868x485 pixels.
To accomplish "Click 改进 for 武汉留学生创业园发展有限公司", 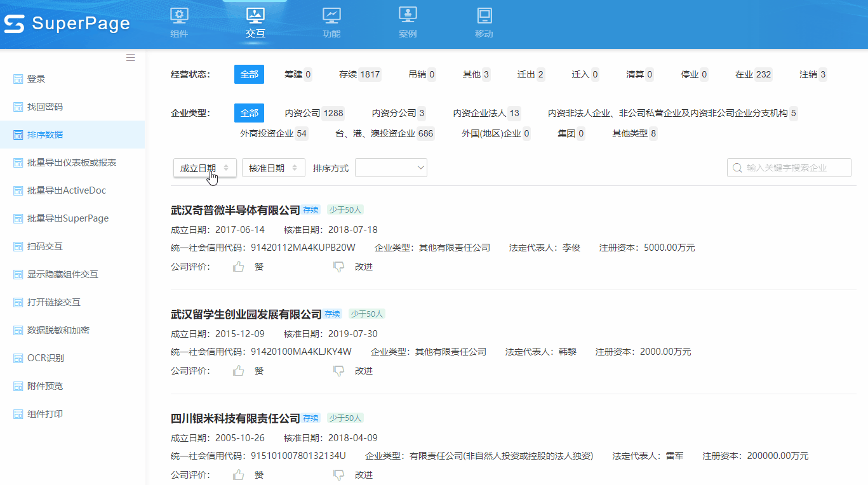I will [363, 370].
